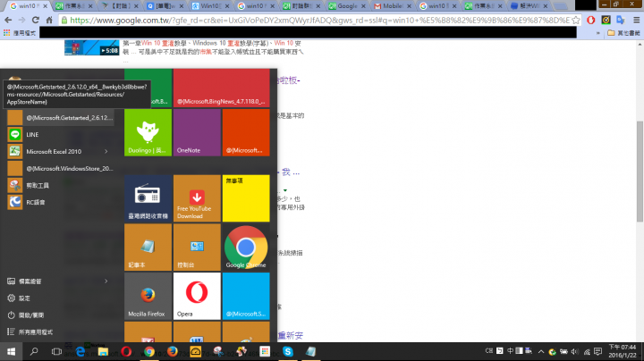Open Chrome hamburger menu

point(636,20)
